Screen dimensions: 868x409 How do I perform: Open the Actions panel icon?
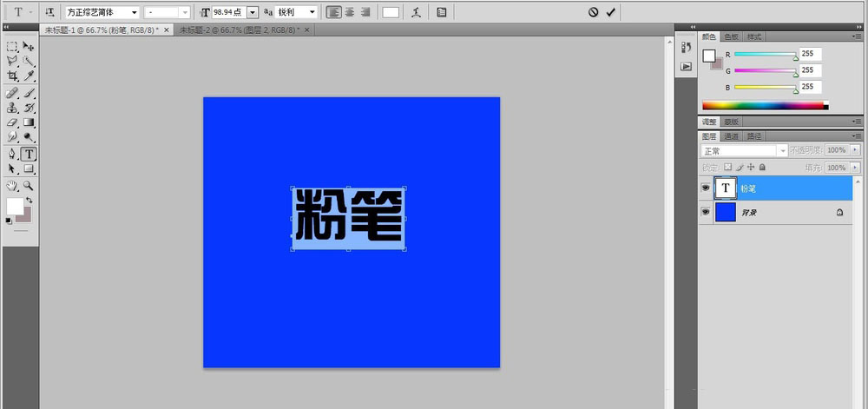pos(687,66)
